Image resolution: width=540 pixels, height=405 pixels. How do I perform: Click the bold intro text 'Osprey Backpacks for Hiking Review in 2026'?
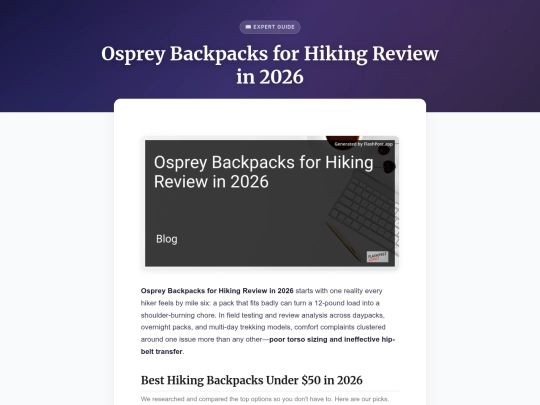217,291
